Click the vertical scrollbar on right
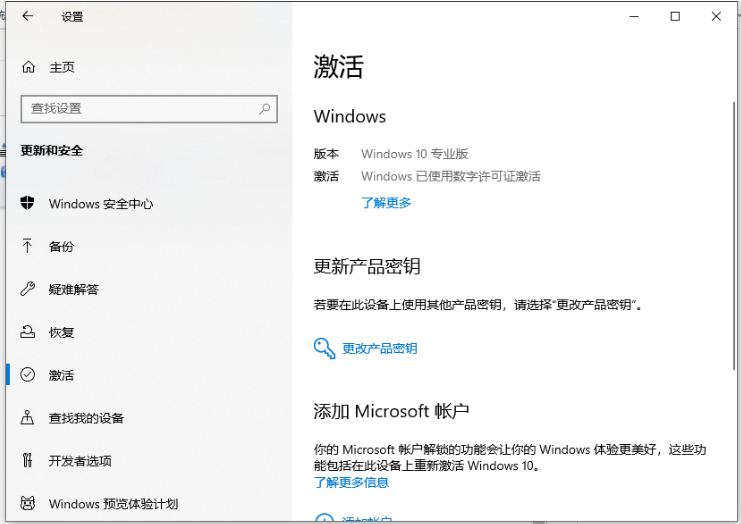 734,236
